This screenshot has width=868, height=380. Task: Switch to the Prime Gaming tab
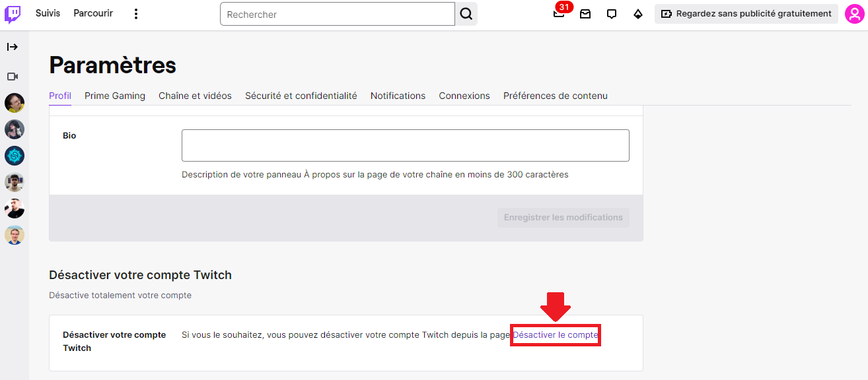(x=115, y=96)
